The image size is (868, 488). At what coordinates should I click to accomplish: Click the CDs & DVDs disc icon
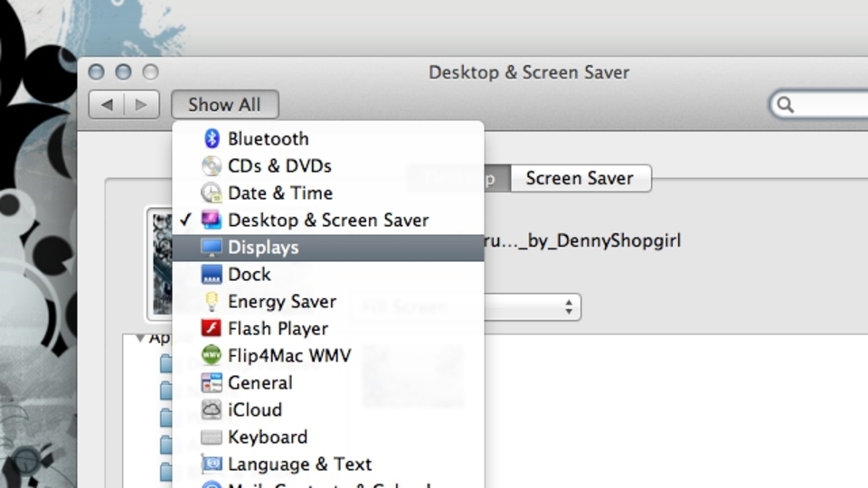pyautogui.click(x=212, y=165)
